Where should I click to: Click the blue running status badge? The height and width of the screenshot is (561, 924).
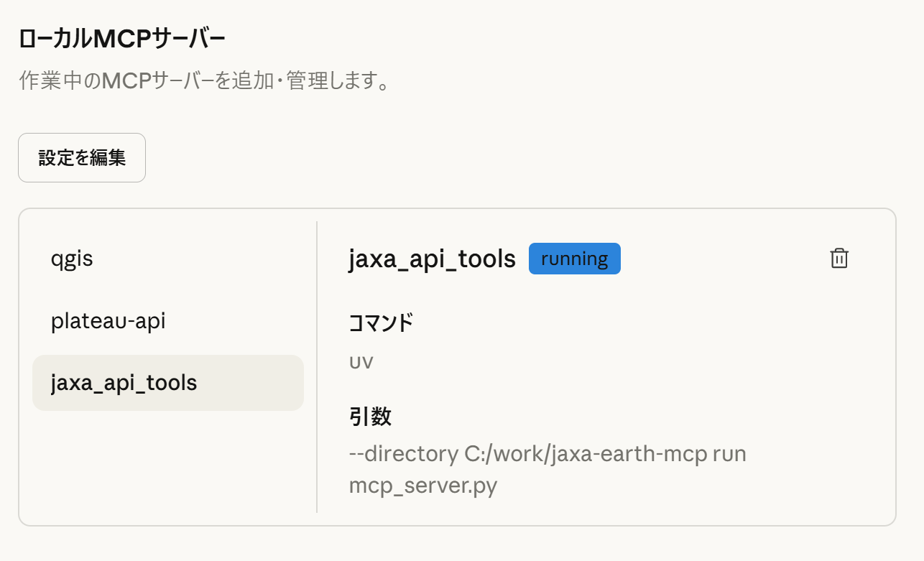point(574,259)
